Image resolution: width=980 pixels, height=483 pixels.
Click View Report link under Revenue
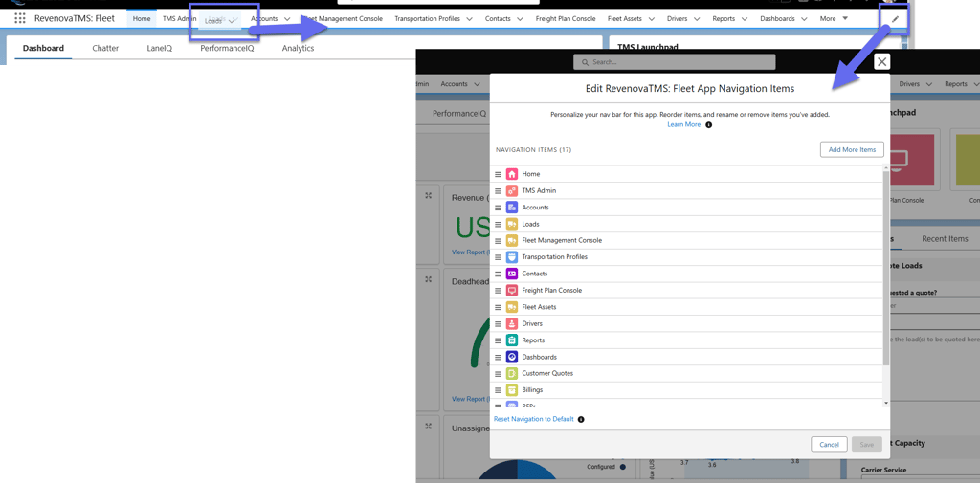pos(470,252)
